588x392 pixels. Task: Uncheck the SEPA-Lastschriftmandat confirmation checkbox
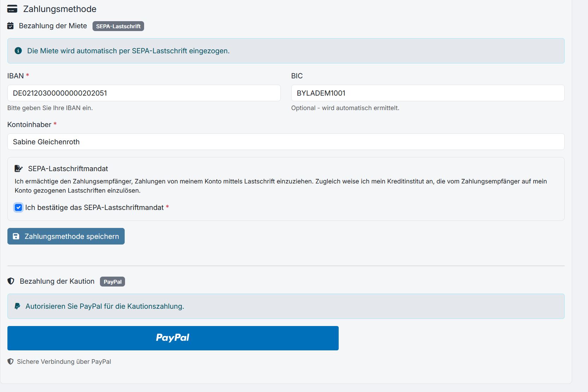(18, 207)
